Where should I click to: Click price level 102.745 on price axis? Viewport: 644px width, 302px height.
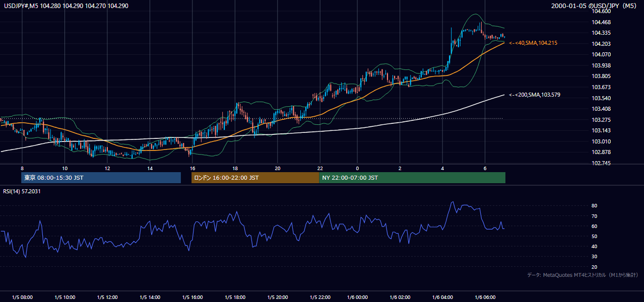click(x=602, y=163)
